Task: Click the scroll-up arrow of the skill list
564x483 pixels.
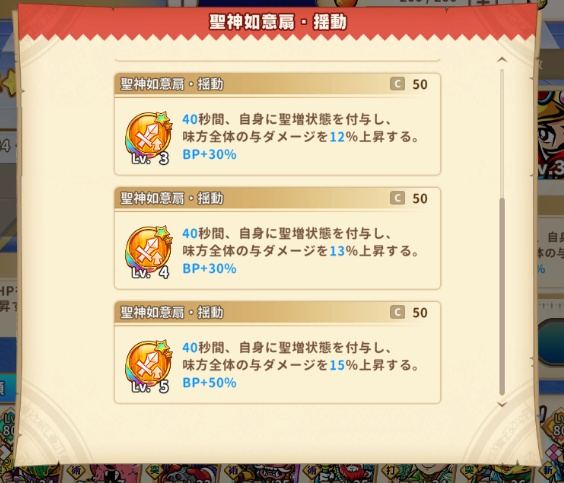Action: (502, 60)
